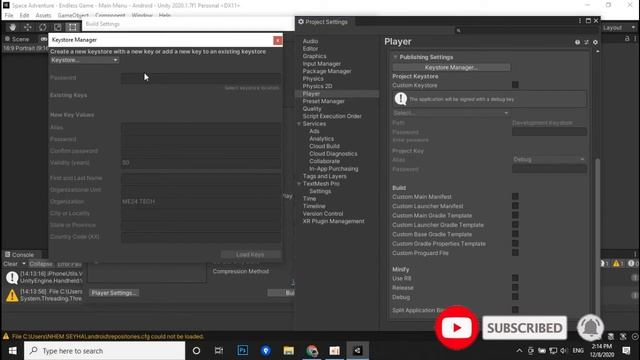Screen dimensions: 640x360
Task: Click console warning count icon
Action: click(617, 264)
